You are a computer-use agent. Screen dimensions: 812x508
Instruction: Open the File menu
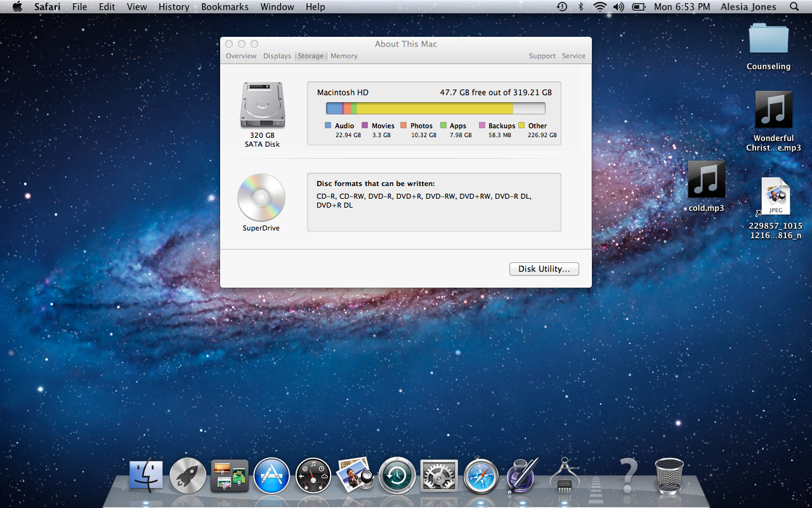coord(80,7)
